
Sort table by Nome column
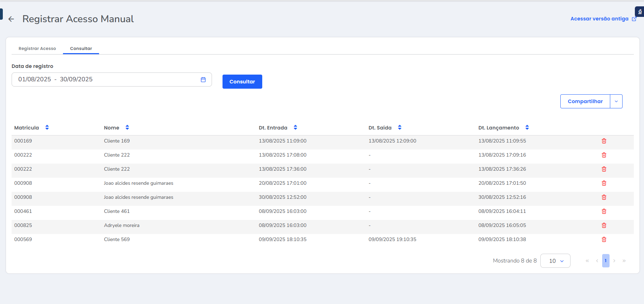pyautogui.click(x=127, y=128)
